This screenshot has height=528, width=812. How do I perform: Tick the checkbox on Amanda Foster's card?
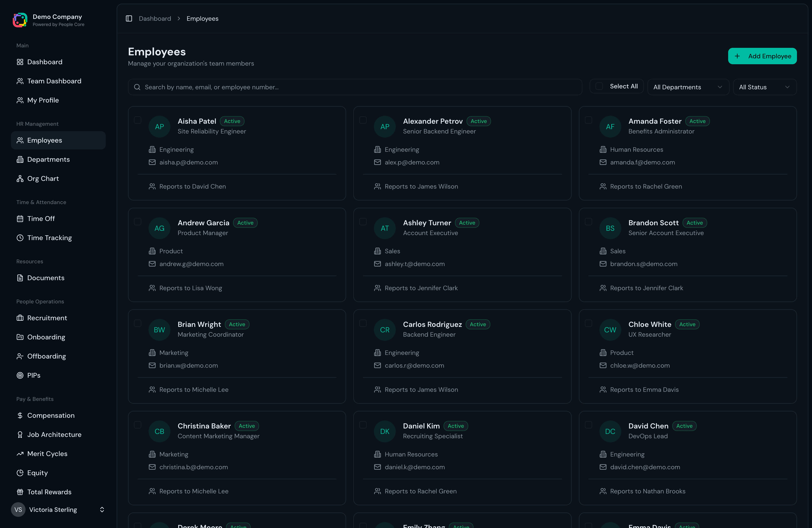point(588,120)
